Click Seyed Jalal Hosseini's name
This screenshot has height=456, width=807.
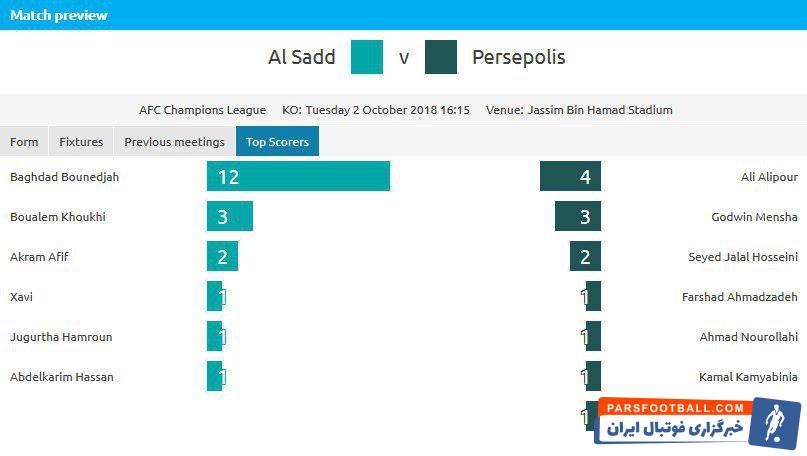click(743, 257)
